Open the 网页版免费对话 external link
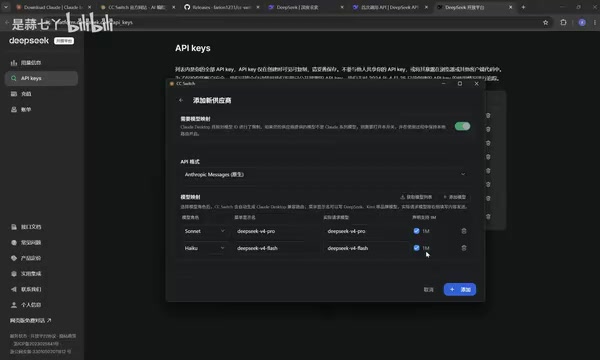 coord(31,321)
